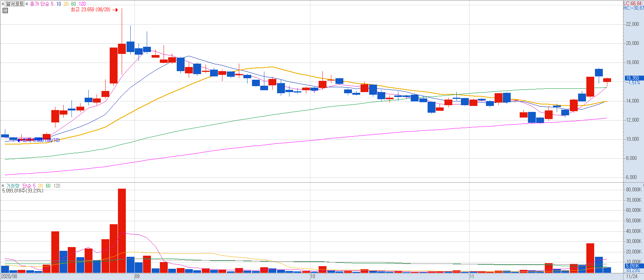Select the volume 20 average label
Viewport: 644px width, 280px height.
[40, 186]
